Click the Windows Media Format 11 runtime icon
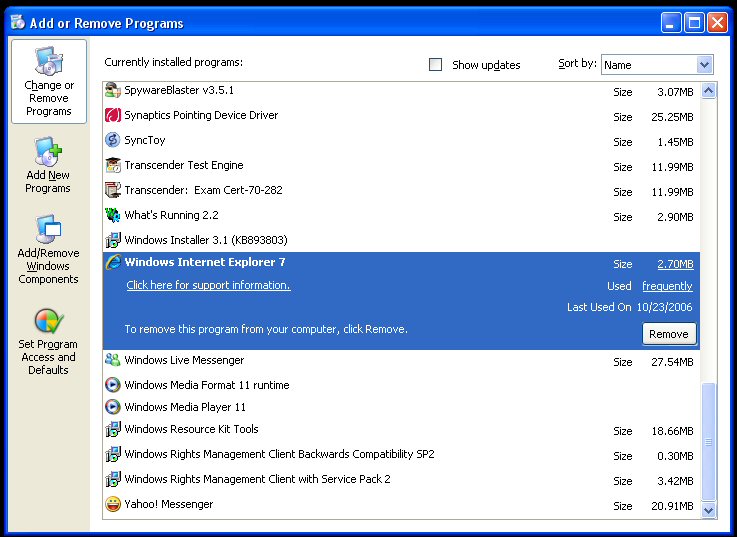 pyautogui.click(x=113, y=385)
